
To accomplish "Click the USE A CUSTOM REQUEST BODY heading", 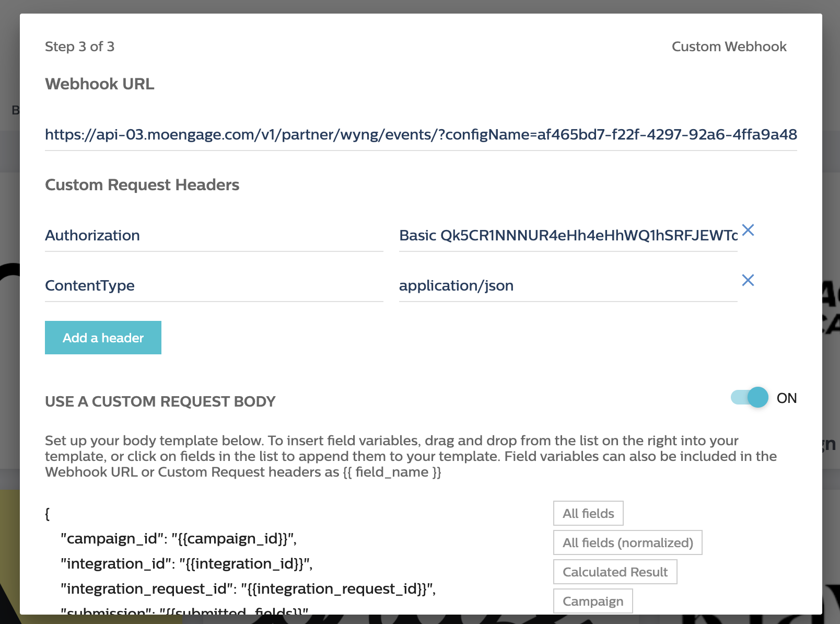I will tap(160, 401).
